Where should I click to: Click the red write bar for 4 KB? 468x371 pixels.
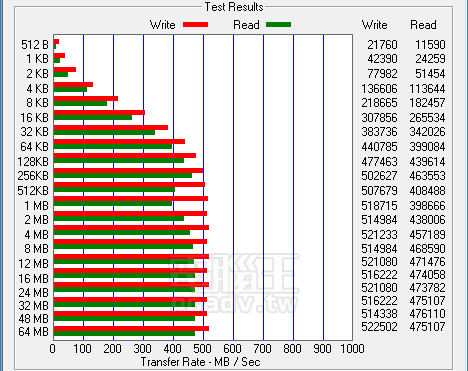73,85
